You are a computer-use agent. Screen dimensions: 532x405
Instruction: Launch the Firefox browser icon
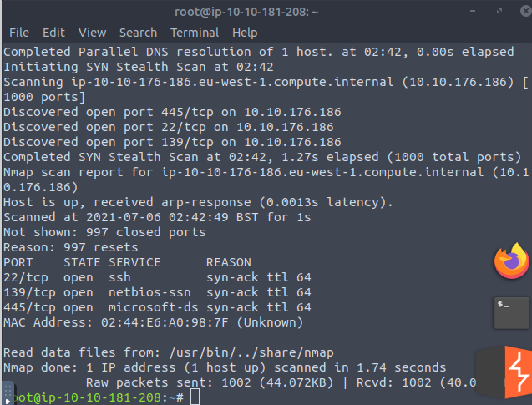pos(512,261)
